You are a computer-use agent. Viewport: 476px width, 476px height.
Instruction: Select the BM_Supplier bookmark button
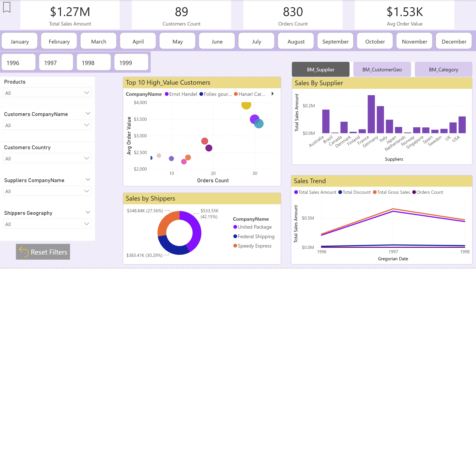[x=321, y=70]
